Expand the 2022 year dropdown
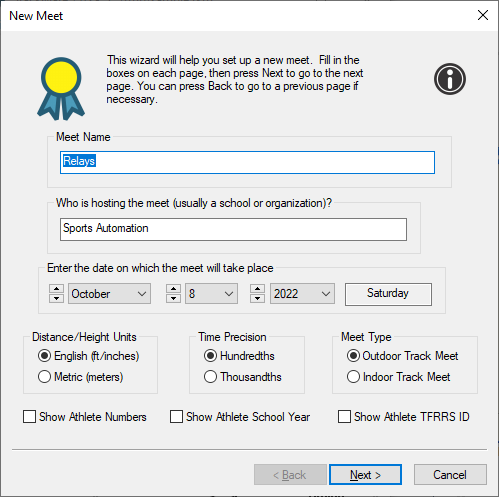Image resolution: width=499 pixels, height=497 pixels. [302, 294]
